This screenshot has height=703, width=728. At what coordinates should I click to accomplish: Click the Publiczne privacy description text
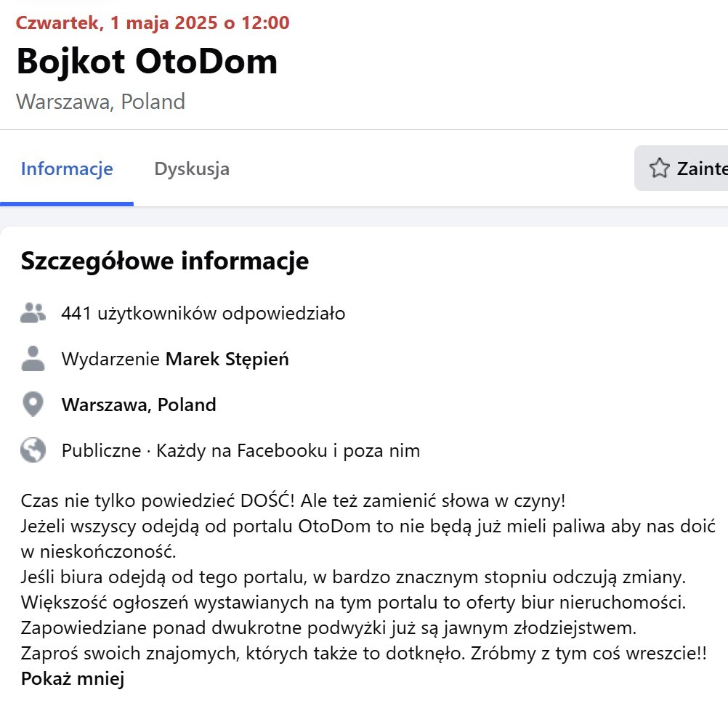pos(240,450)
